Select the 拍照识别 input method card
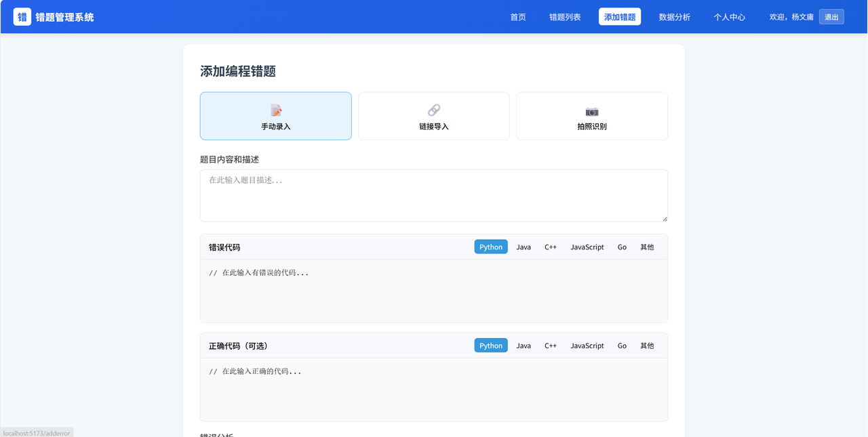This screenshot has width=868, height=437. click(592, 116)
